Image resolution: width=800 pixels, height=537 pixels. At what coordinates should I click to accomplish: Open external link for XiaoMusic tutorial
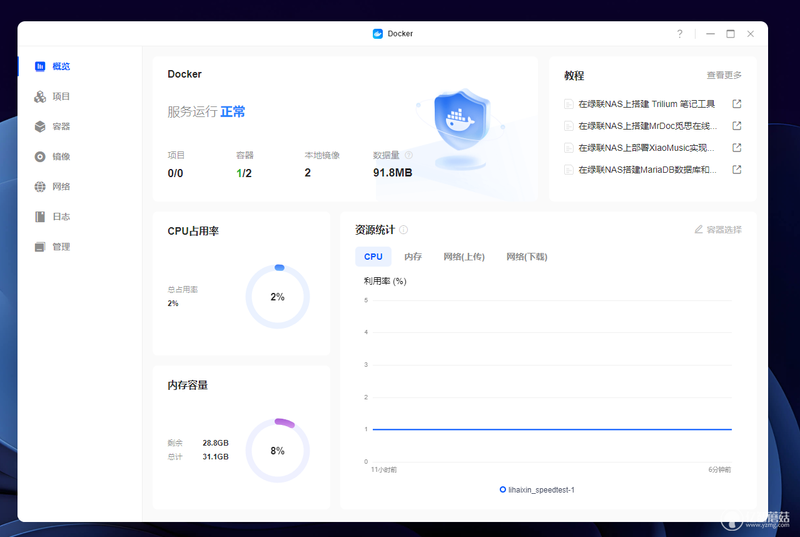pos(737,147)
